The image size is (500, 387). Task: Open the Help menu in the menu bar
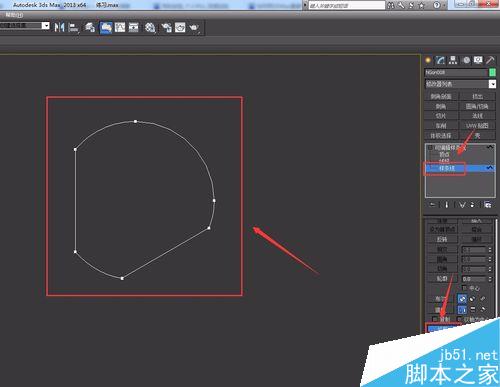(x=14, y=15)
